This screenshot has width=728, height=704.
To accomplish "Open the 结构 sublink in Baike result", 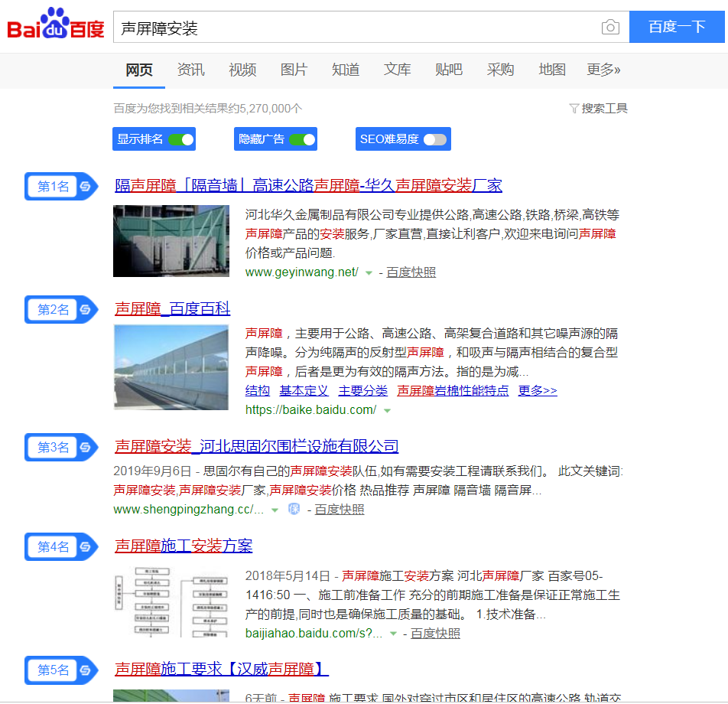I will pyautogui.click(x=257, y=391).
